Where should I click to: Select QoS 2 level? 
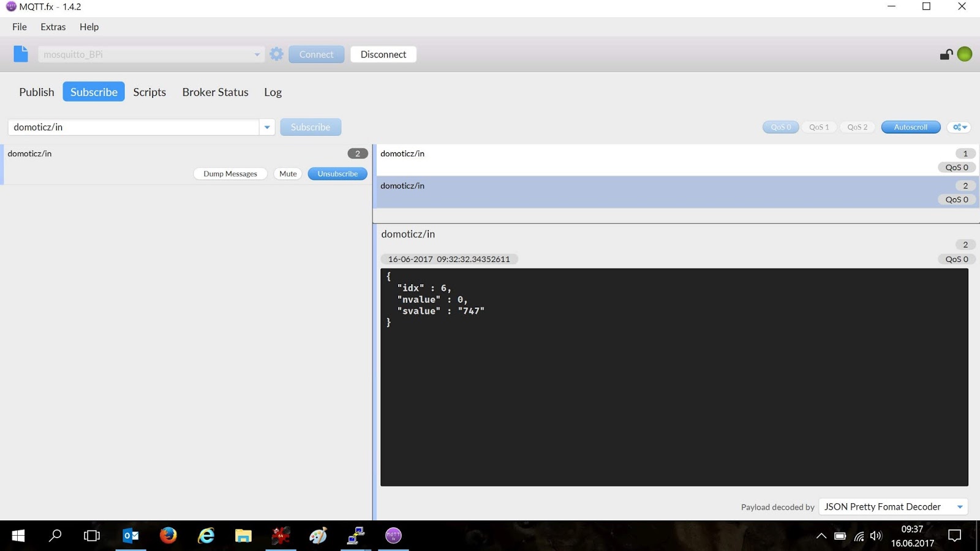858,127
